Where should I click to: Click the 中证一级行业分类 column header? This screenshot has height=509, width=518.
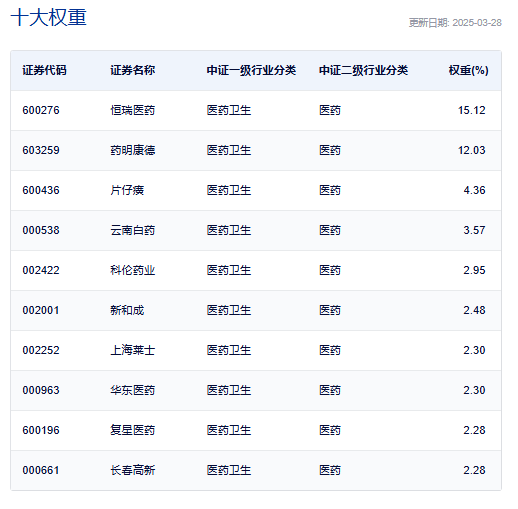pyautogui.click(x=251, y=70)
